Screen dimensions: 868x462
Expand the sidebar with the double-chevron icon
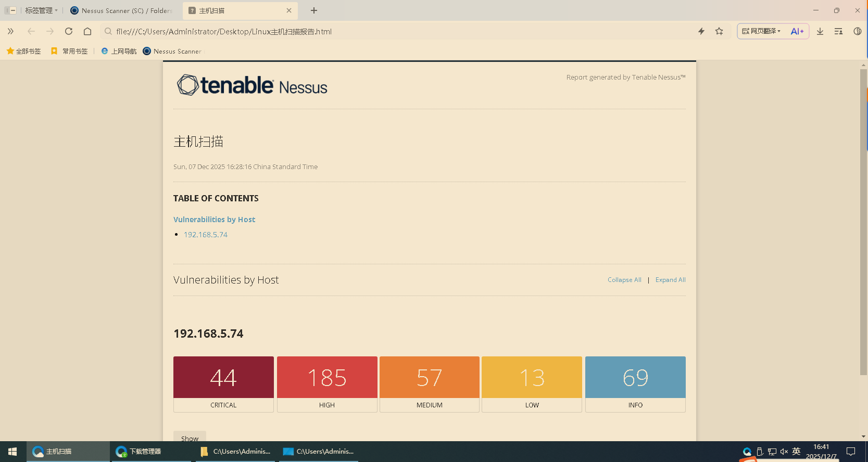tap(10, 31)
